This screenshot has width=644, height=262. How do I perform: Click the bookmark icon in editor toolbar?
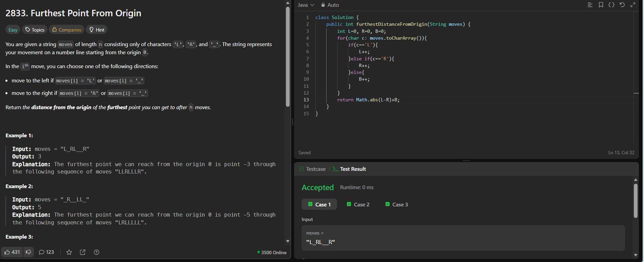point(601,5)
